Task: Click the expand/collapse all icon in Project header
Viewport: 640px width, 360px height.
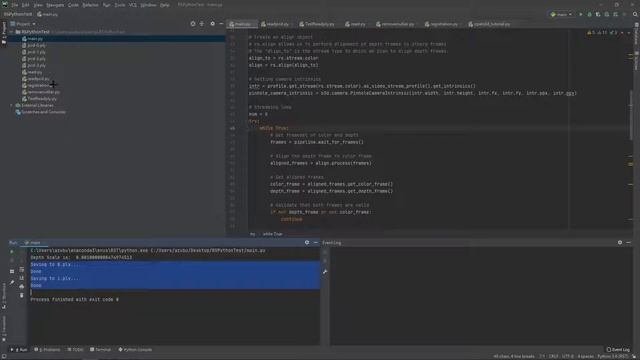Action: 202,24
